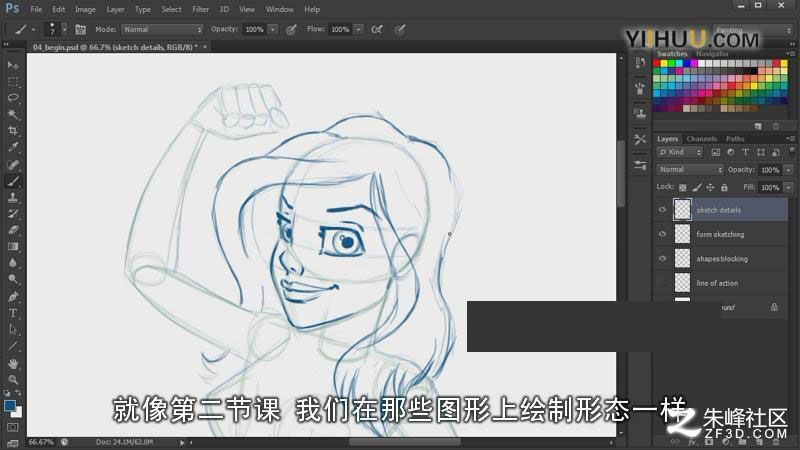Click the Flow percentage field
Image resolution: width=800 pixels, height=450 pixels.
340,30
